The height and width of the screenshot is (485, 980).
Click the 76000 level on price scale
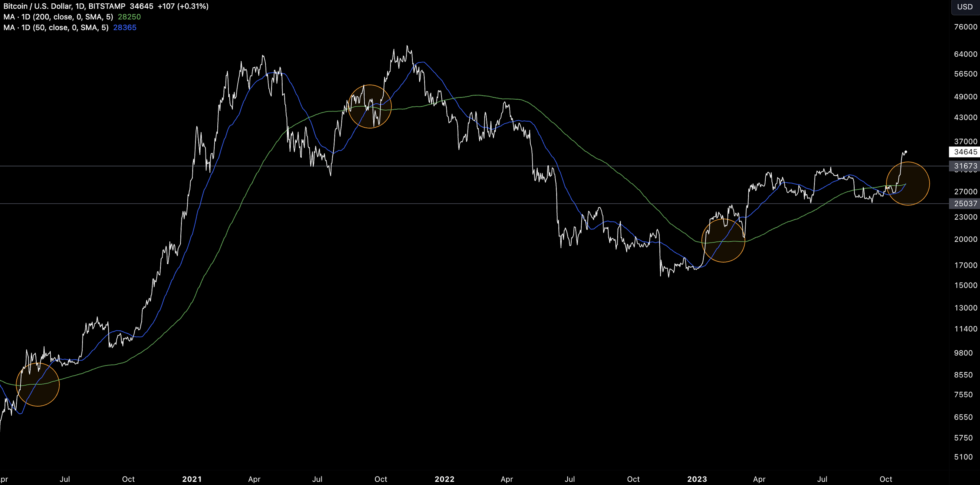pyautogui.click(x=965, y=27)
